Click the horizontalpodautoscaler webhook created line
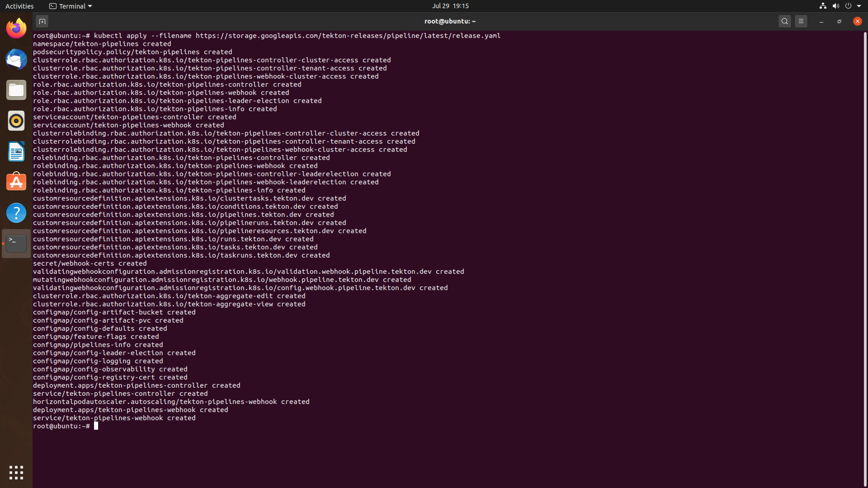The height and width of the screenshot is (488, 868). (x=171, y=401)
